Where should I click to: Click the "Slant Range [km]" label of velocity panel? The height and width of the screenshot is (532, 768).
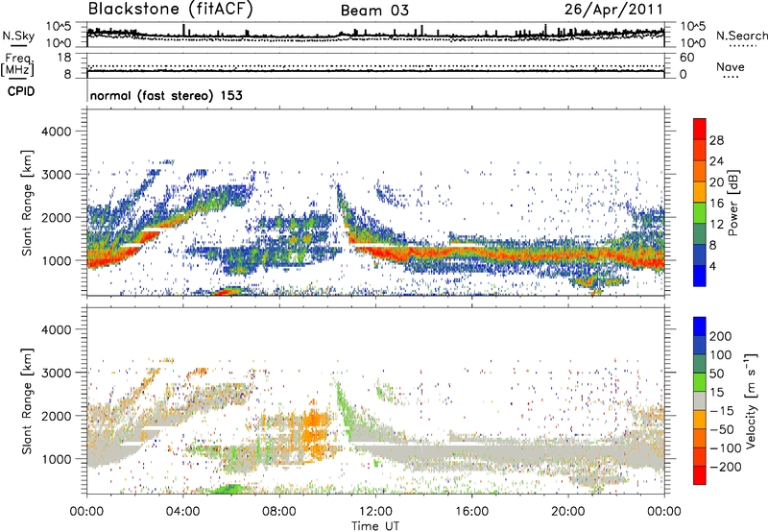click(27, 401)
